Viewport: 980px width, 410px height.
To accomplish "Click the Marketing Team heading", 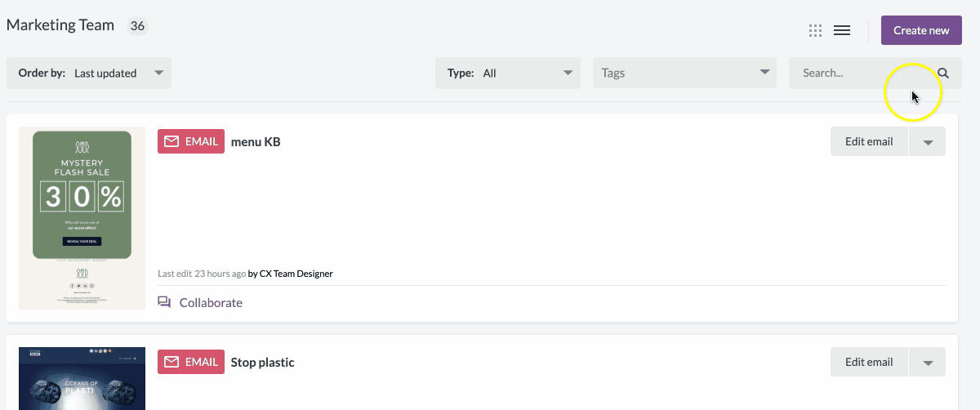I will (60, 25).
